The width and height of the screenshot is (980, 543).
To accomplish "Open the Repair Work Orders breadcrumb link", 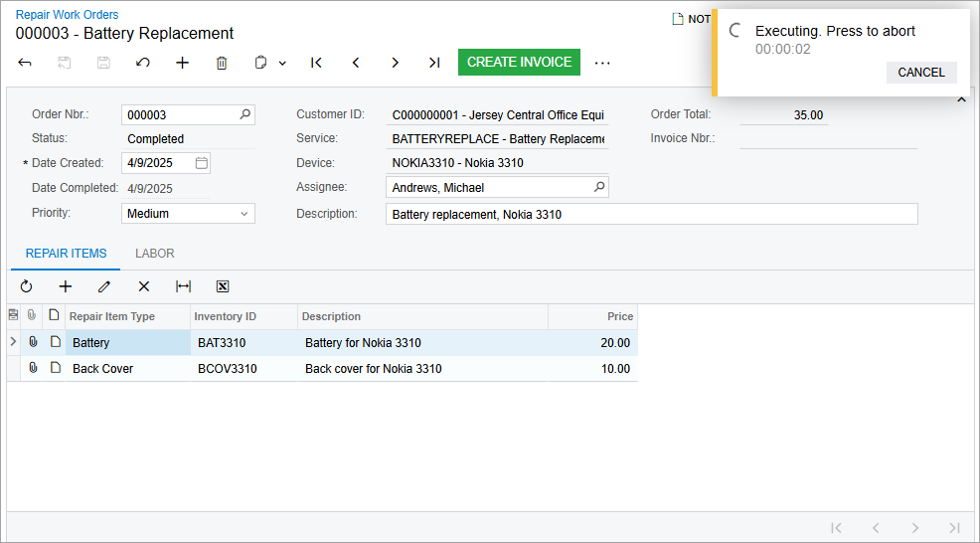I will click(67, 15).
